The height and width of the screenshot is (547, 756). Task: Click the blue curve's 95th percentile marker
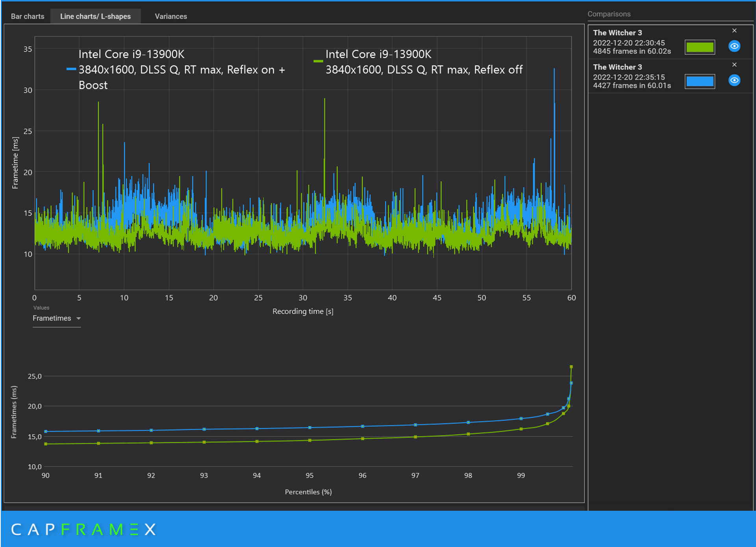pos(310,428)
